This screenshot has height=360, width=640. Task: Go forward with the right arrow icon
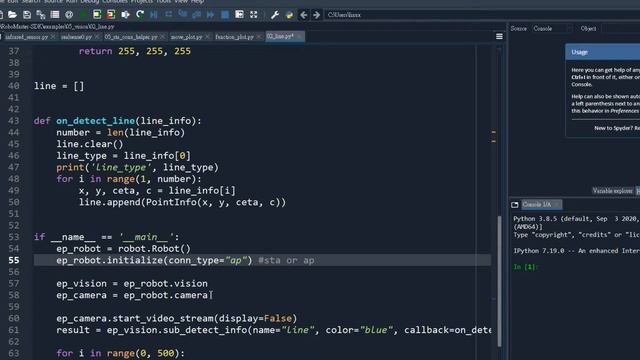coord(316,15)
